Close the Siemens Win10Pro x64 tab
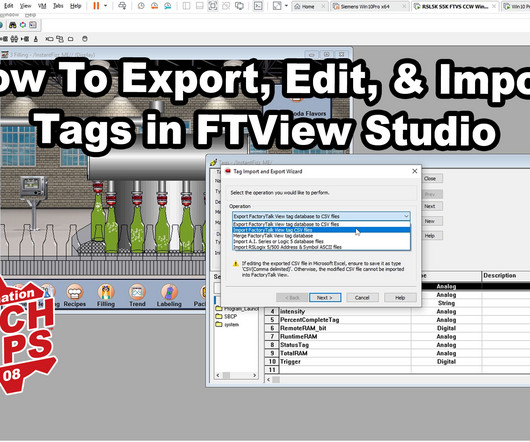This screenshot has height=442, width=530. (x=404, y=6)
